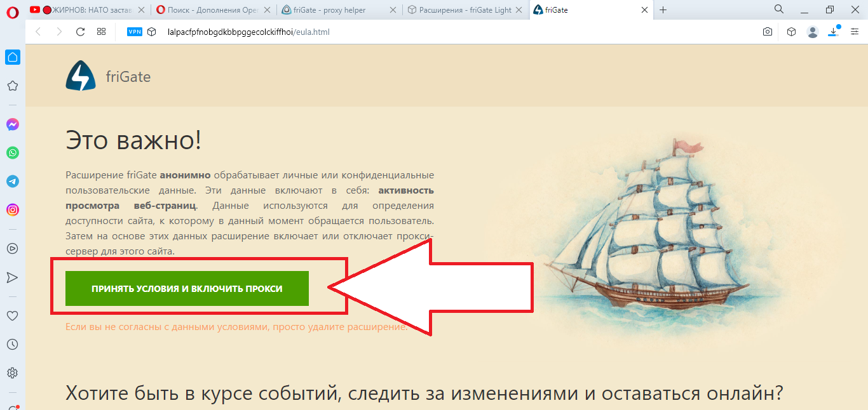Open the bookmarks star in sidebar
This screenshot has width=868, height=410.
(x=12, y=86)
